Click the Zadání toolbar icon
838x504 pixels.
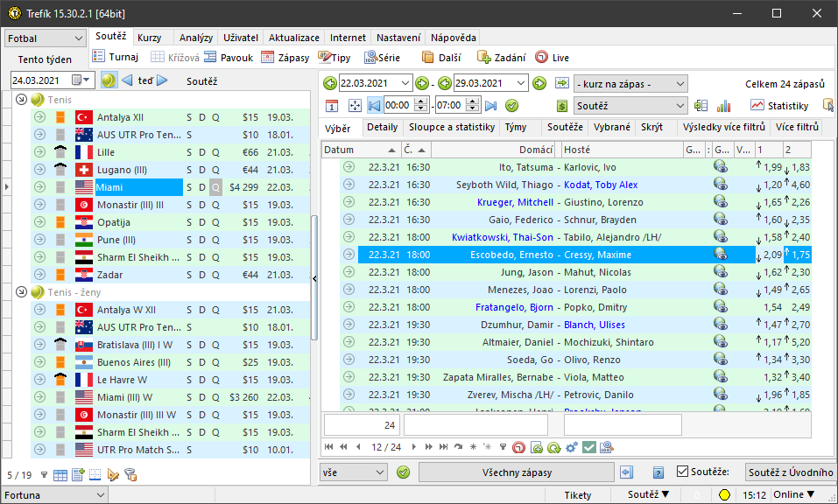tap(484, 58)
